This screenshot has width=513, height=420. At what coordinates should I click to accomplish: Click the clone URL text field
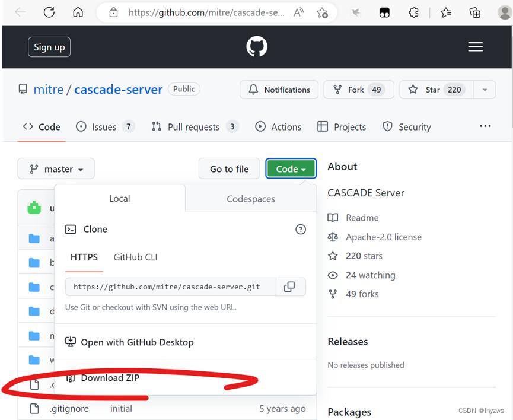click(x=171, y=287)
